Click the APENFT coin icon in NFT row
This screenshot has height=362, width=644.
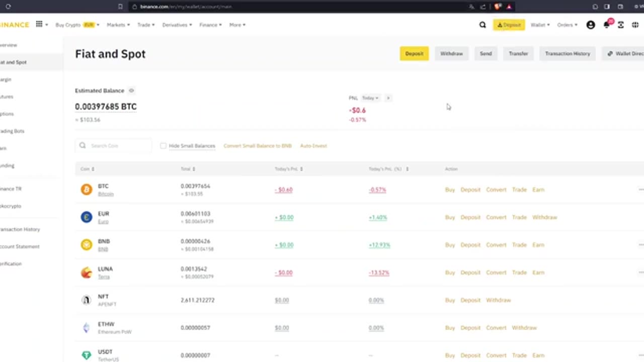click(x=87, y=300)
